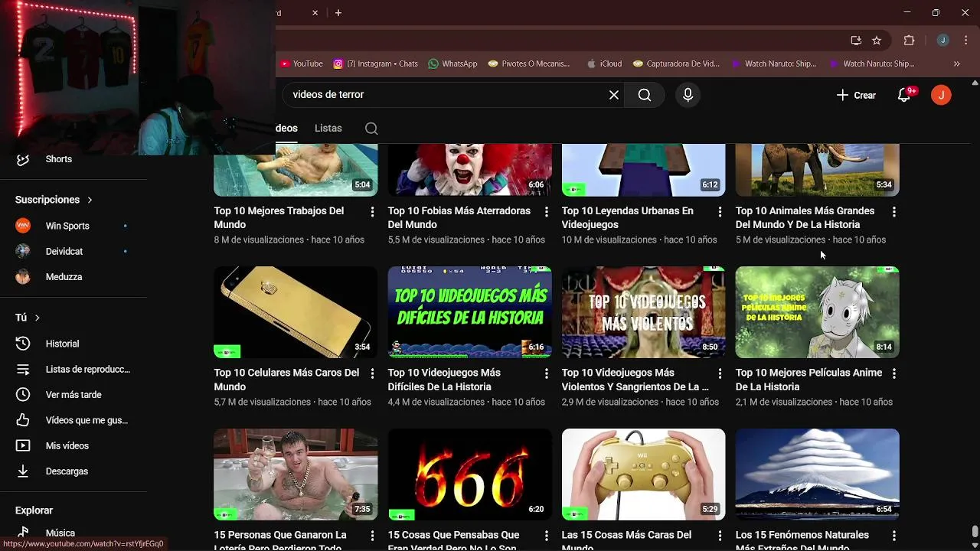Open the 666 video thumbnail
Screen dimensions: 980x551
tap(469, 474)
